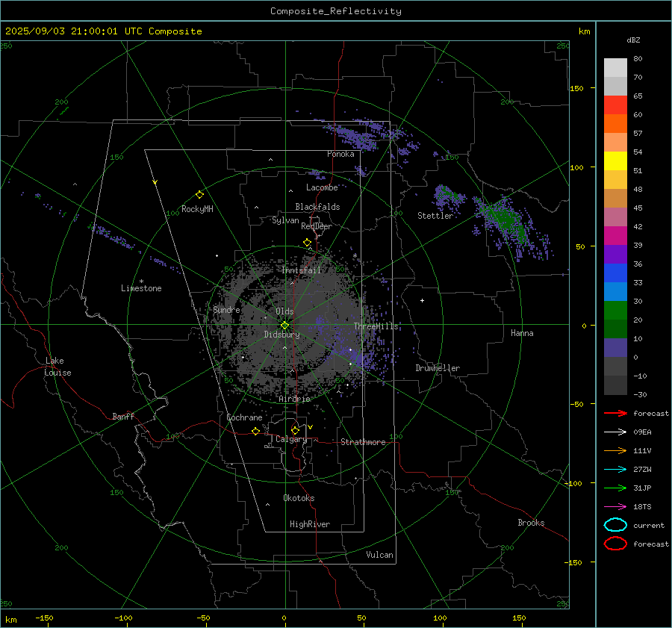This screenshot has width=672, height=628.
Task: Click the Stettler city label
Action: pyautogui.click(x=435, y=216)
